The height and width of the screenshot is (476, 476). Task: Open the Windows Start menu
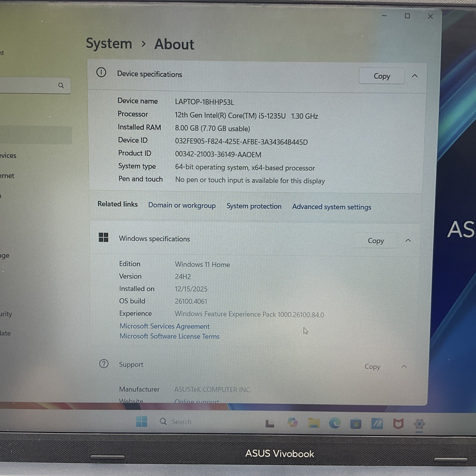point(142,421)
